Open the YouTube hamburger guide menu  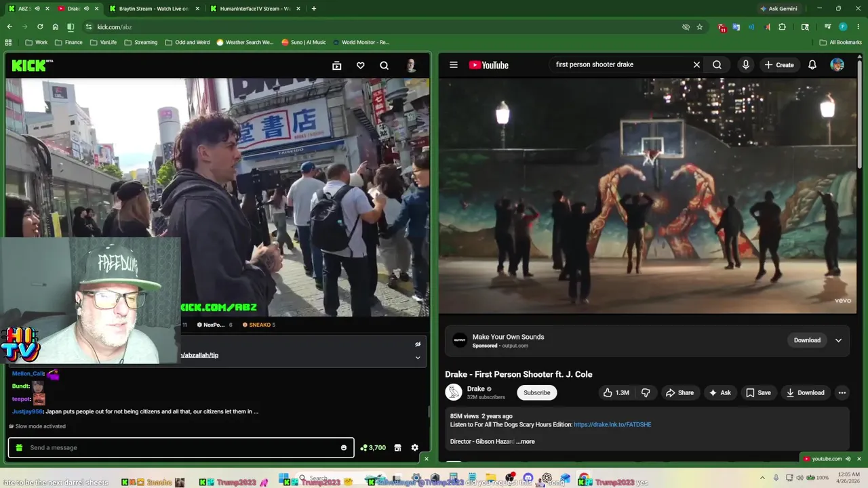coord(454,65)
